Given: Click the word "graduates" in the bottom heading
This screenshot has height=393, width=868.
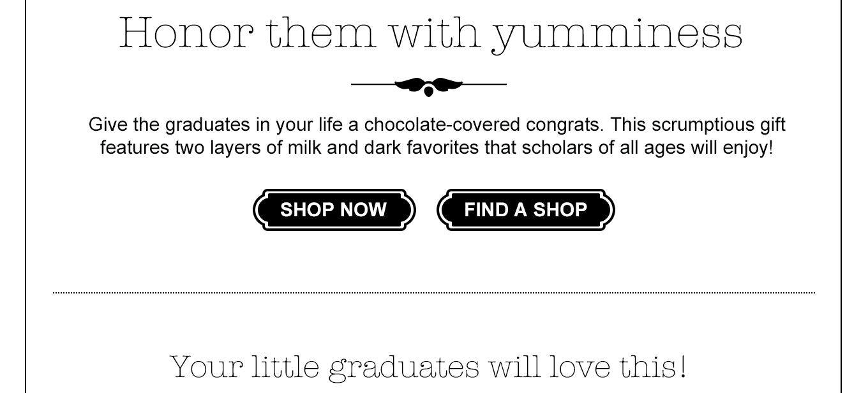Looking at the screenshot, I should pyautogui.click(x=403, y=367).
